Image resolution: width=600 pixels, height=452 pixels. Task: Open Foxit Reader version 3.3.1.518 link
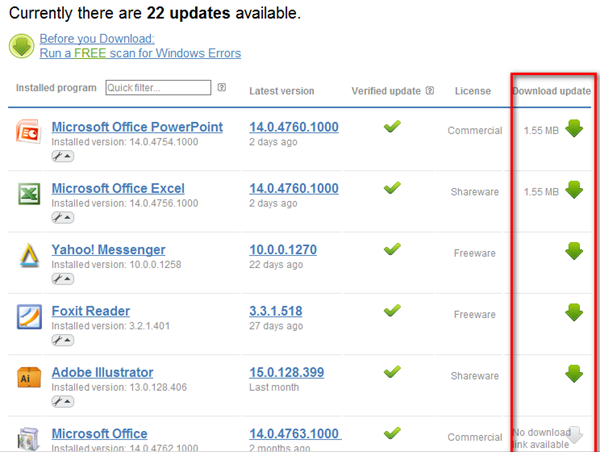[x=275, y=311]
